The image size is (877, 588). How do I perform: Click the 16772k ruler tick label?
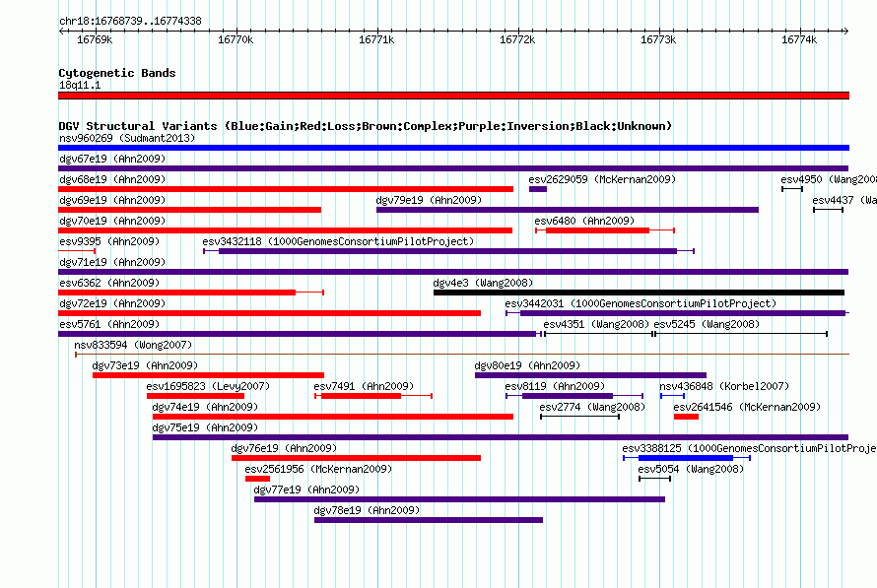click(x=517, y=39)
